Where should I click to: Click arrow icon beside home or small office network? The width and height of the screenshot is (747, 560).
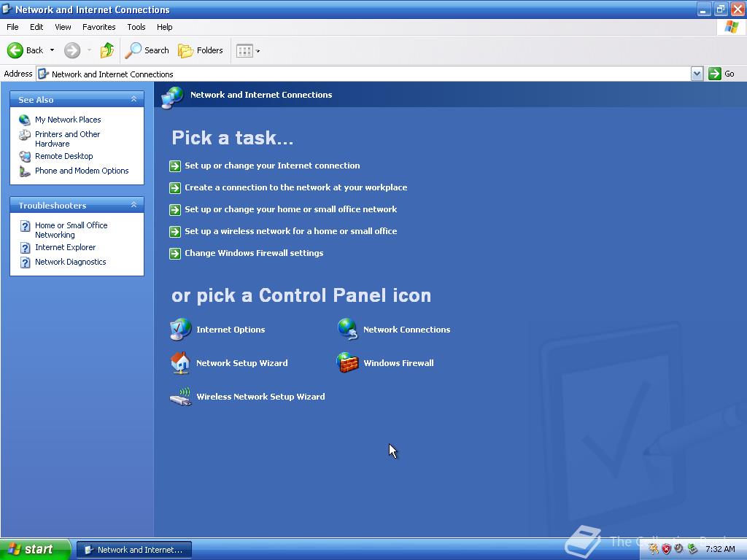pos(175,210)
